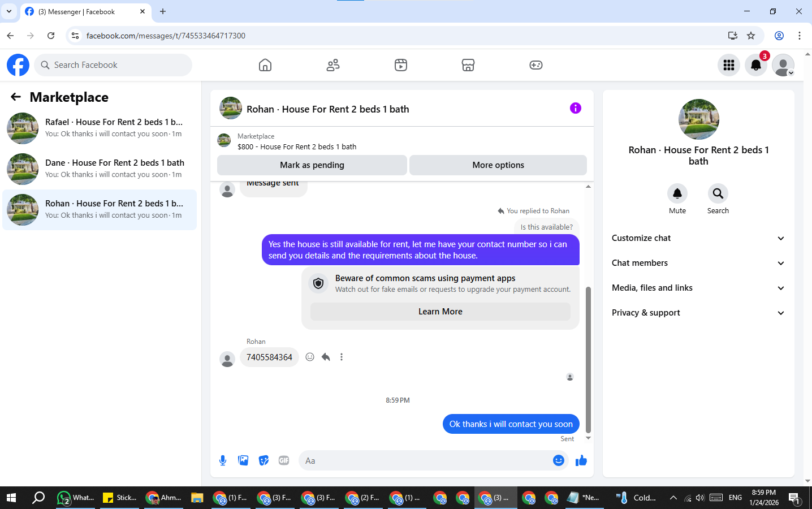
Task: Open WhatsApp from the taskbar
Action: (x=76, y=498)
